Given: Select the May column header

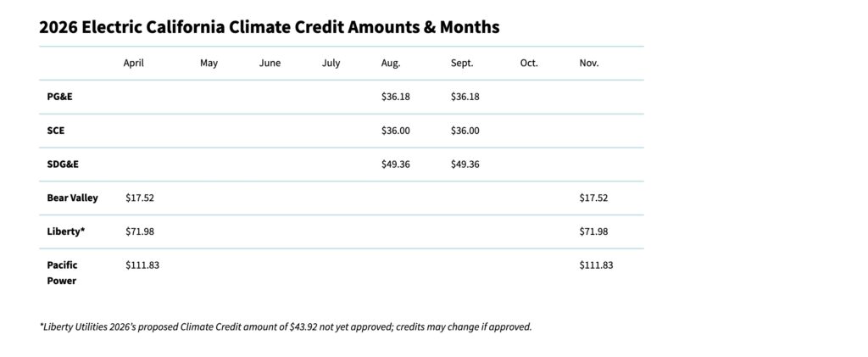Looking at the screenshot, I should pyautogui.click(x=209, y=64).
